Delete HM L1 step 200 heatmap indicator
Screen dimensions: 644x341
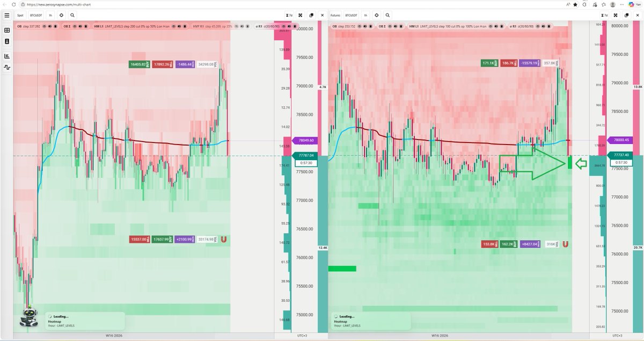pyautogui.click(x=185, y=26)
